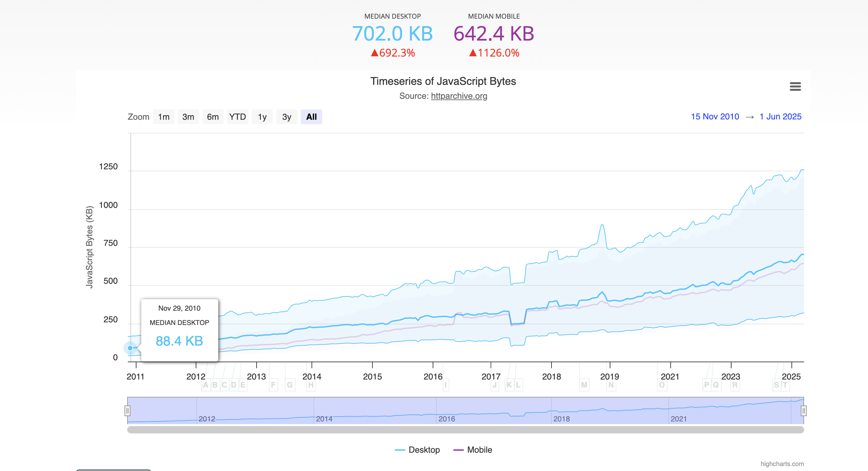The height and width of the screenshot is (471, 868).
Task: Toggle Mobile series in legend
Action: click(473, 450)
